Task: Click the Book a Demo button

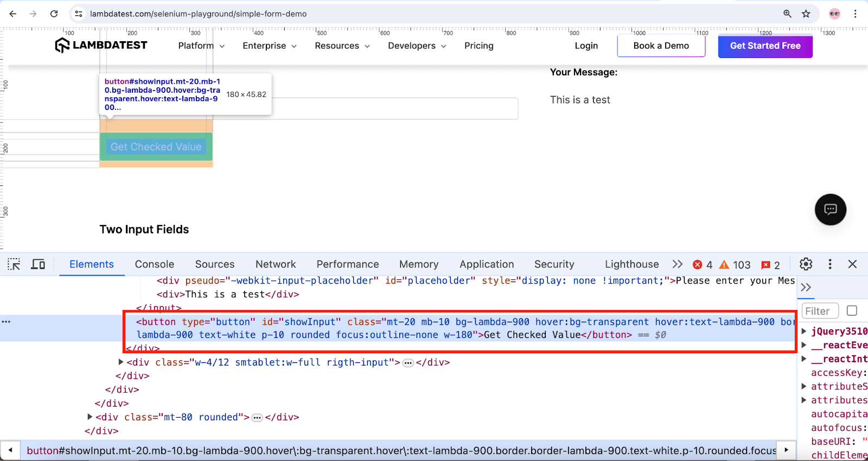Action: [661, 46]
